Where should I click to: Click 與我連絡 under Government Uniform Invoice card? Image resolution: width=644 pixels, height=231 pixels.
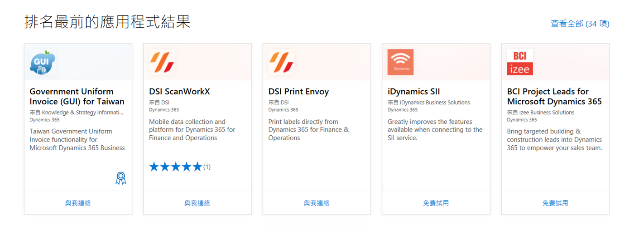coord(78,203)
